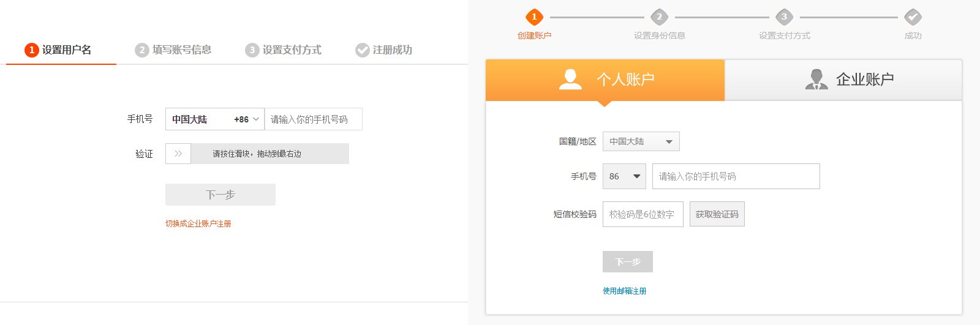Viewport: 980px width, 325px height.
Task: Select the 注册成功 step tab
Action: (x=384, y=50)
